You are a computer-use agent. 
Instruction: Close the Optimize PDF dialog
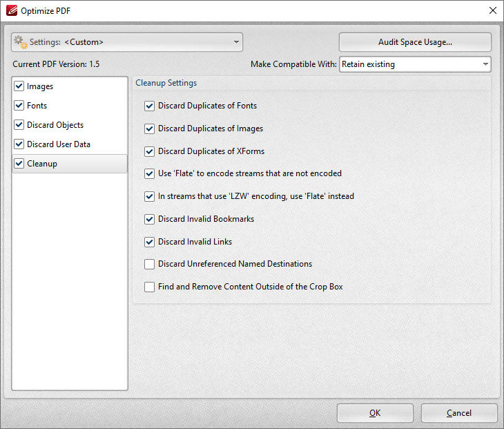click(492, 10)
